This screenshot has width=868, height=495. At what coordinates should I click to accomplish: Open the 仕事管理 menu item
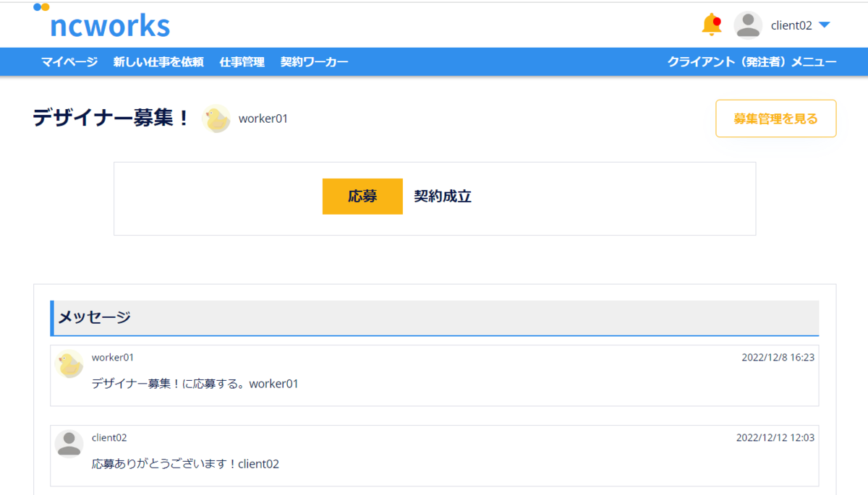242,62
